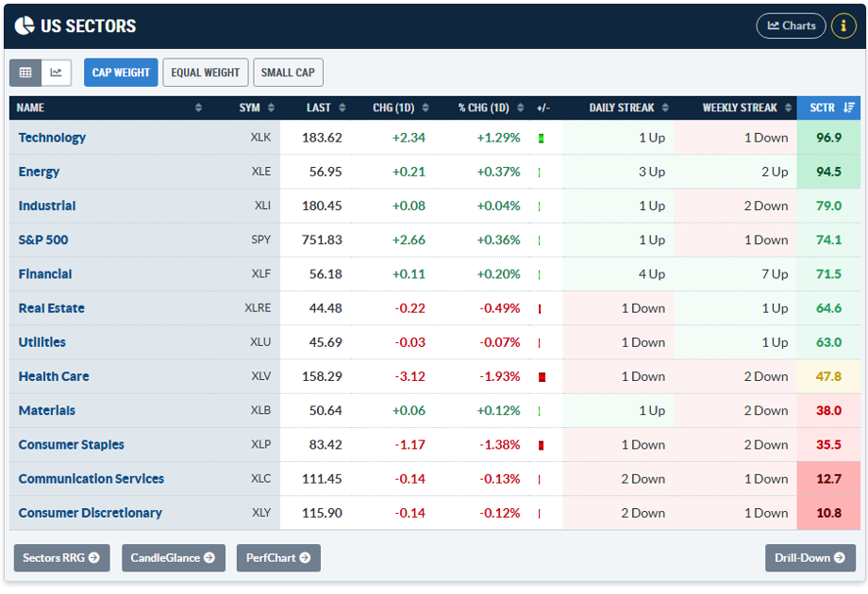Click Consumer Staples' red +/- bar
Viewport: 868px width, 594px height.
[x=541, y=445]
